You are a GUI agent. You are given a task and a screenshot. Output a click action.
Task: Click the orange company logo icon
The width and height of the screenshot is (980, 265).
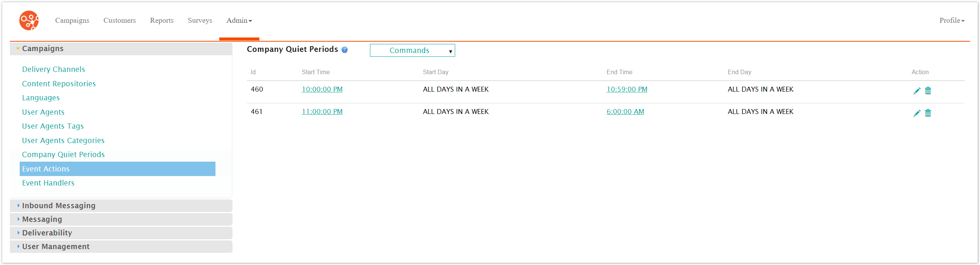pyautogui.click(x=29, y=20)
